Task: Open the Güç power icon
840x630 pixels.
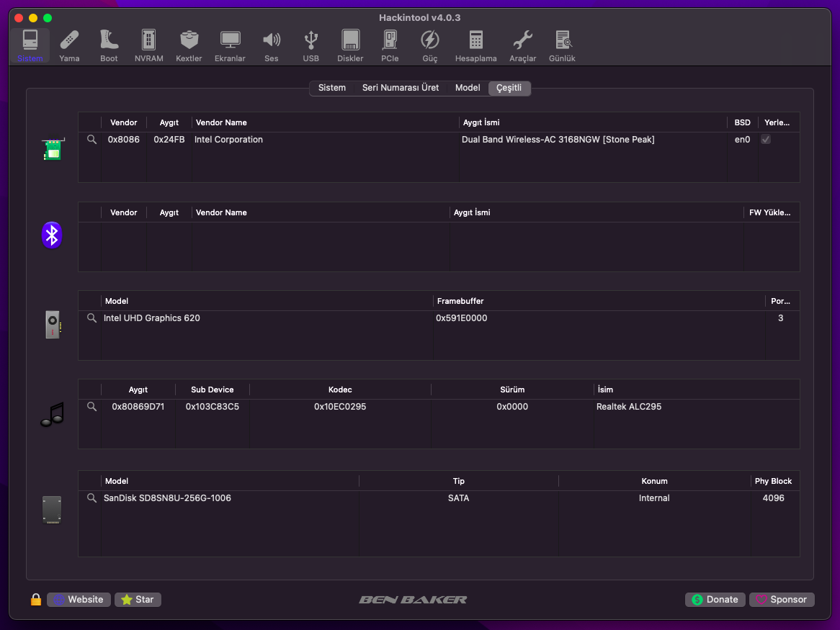Action: pos(429,45)
